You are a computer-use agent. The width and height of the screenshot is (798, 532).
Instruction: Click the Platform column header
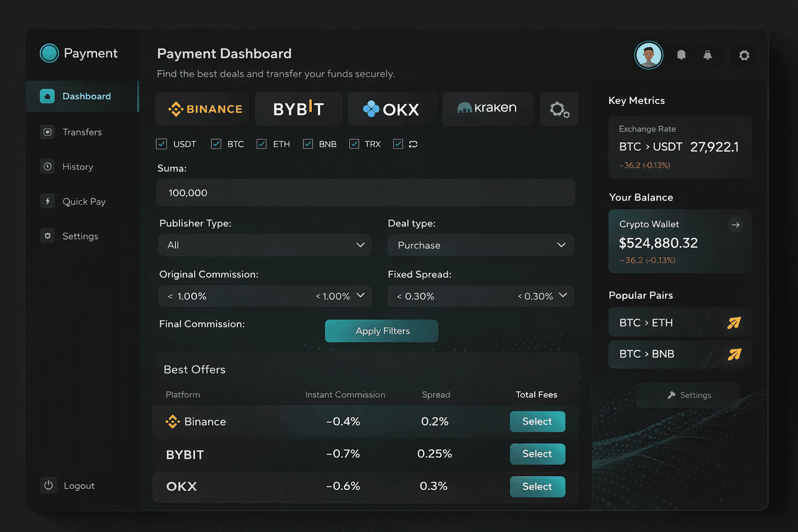point(183,395)
